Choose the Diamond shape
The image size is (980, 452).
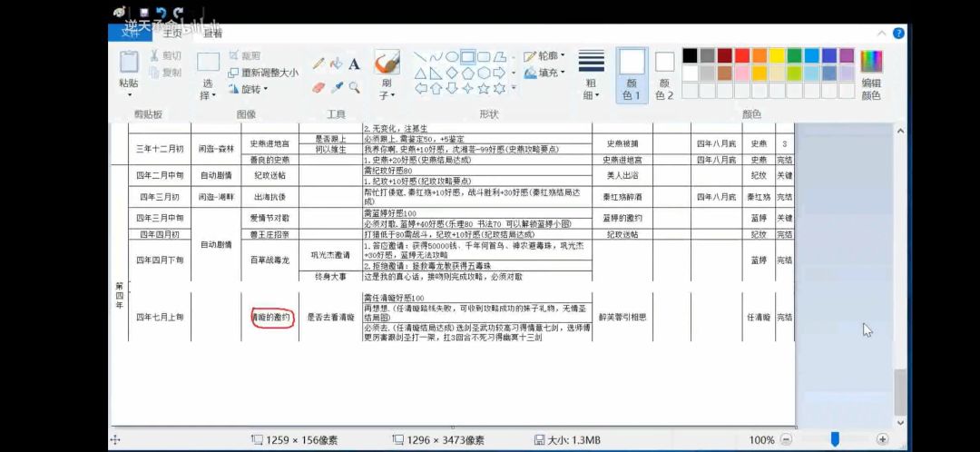[x=452, y=74]
